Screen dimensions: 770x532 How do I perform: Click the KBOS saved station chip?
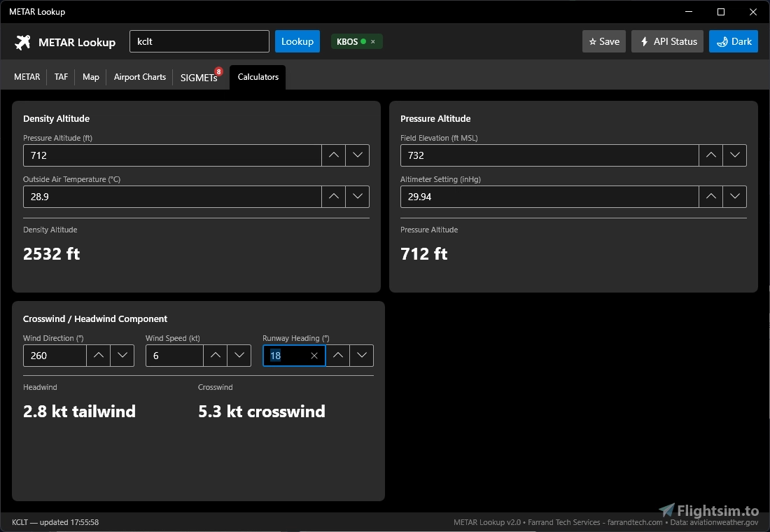coord(356,42)
